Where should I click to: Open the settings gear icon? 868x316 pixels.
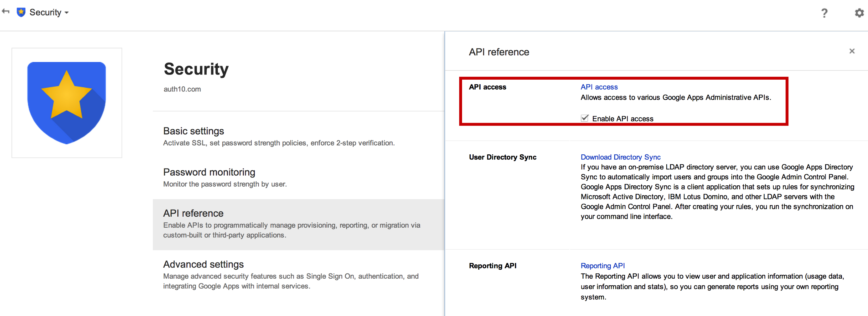(859, 13)
